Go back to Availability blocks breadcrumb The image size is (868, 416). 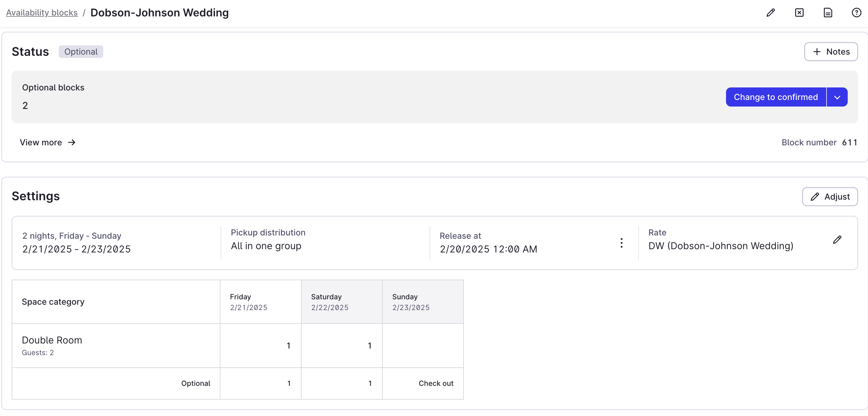(42, 13)
